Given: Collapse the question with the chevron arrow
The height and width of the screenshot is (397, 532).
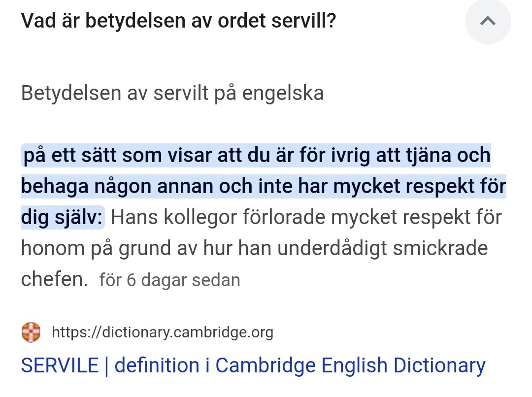Looking at the screenshot, I should [x=488, y=22].
